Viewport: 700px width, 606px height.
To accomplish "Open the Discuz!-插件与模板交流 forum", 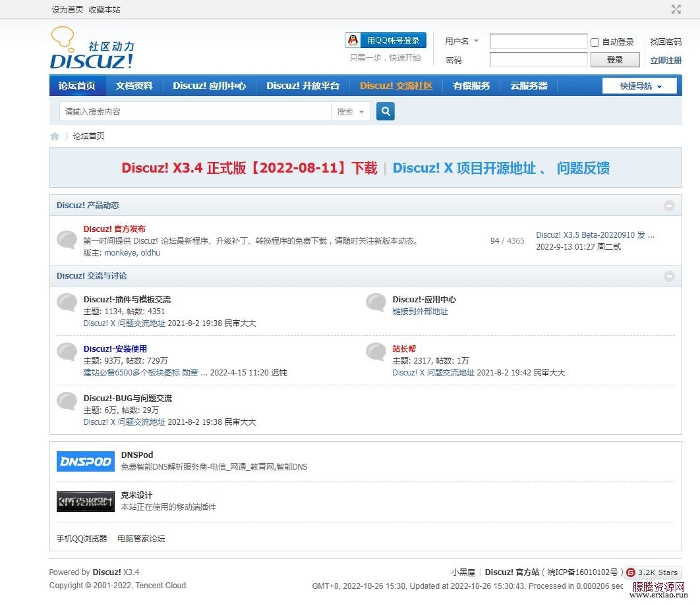I will point(127,300).
